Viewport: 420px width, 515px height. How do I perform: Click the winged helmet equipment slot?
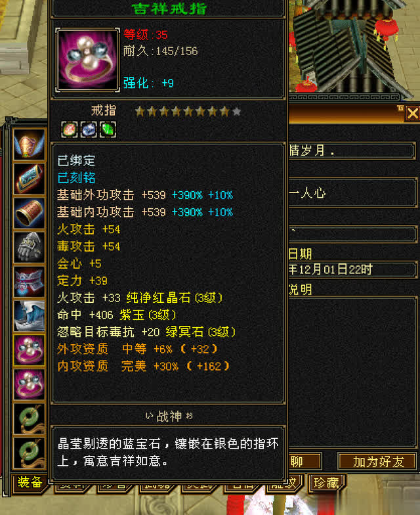point(29,145)
